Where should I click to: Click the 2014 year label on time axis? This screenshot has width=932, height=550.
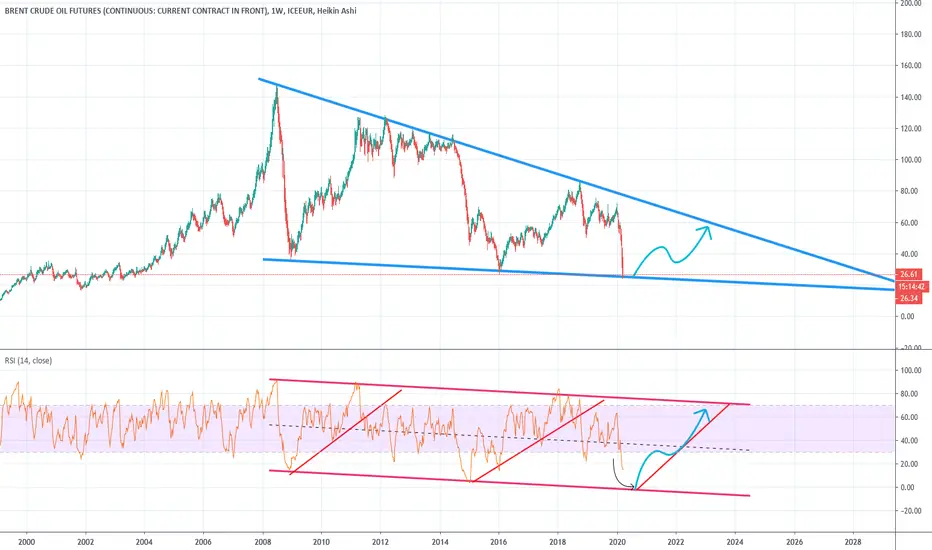[440, 542]
